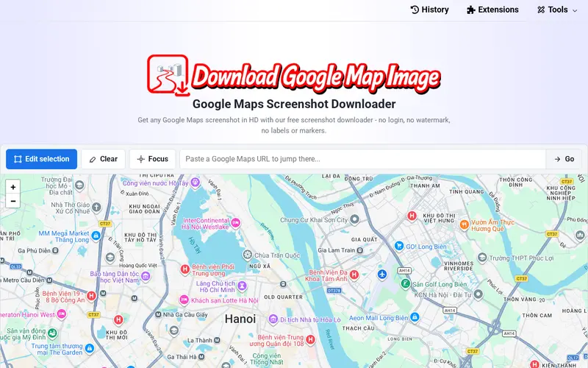
Task: Click the Bảo tàng Dân tộc học marker
Action: (146, 277)
